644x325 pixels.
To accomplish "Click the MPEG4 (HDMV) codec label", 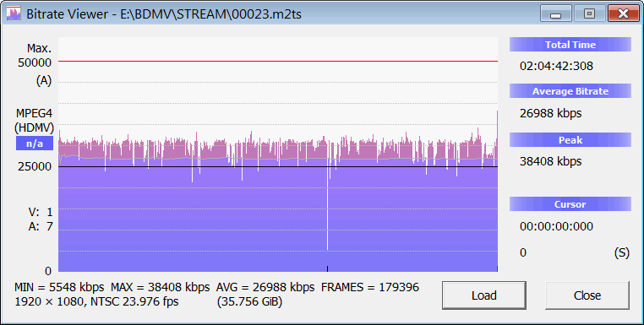I will point(34,121).
